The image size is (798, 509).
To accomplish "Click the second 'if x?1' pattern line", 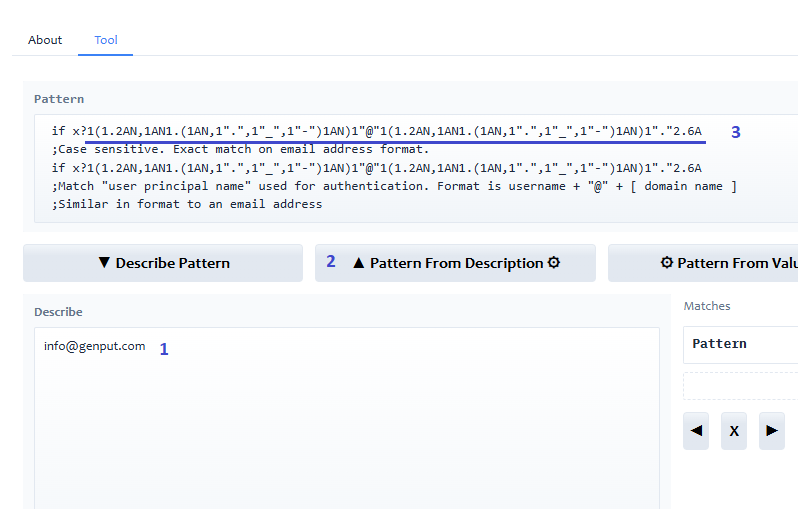I will point(377,167).
